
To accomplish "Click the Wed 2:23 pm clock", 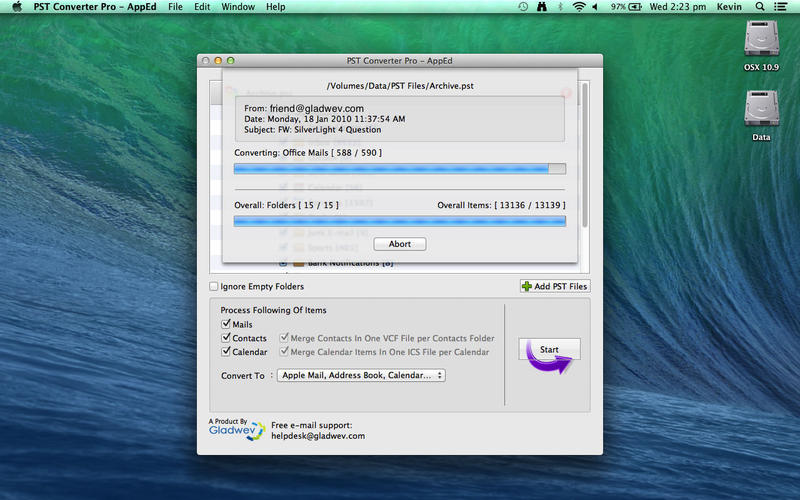I will tap(678, 7).
